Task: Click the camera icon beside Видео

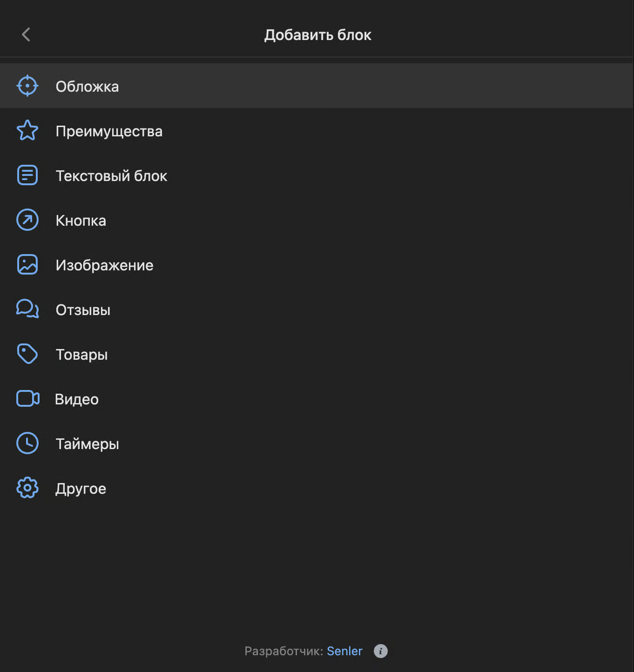Action: click(27, 399)
